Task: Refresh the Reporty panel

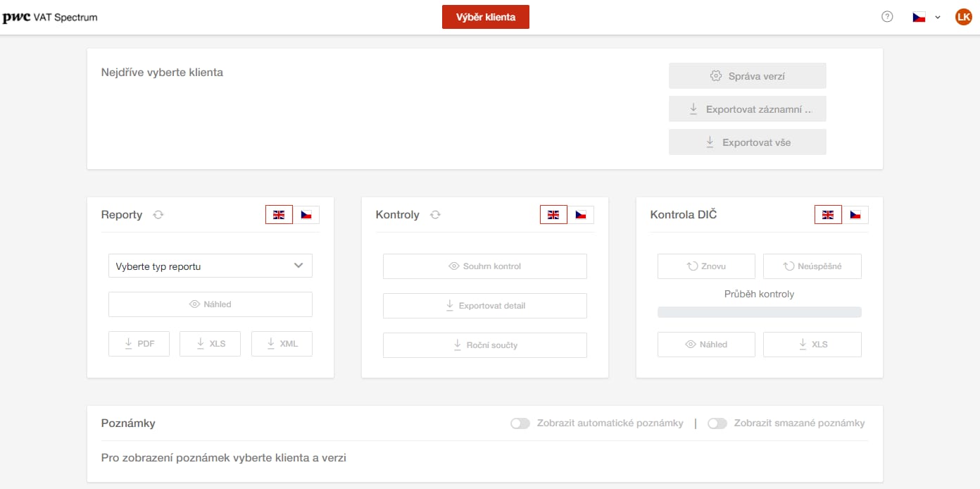Action: coord(158,215)
